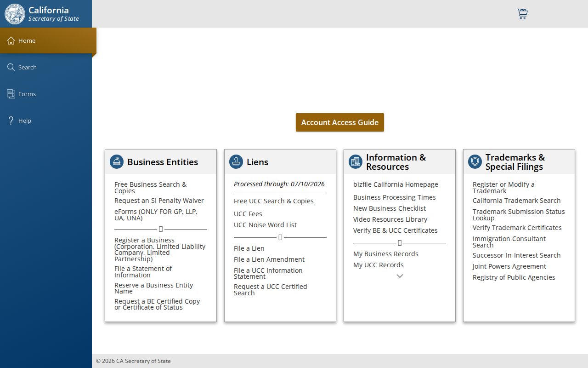This screenshot has height=368, width=588.
Task: Open Video Resources Library
Action: [x=390, y=219]
